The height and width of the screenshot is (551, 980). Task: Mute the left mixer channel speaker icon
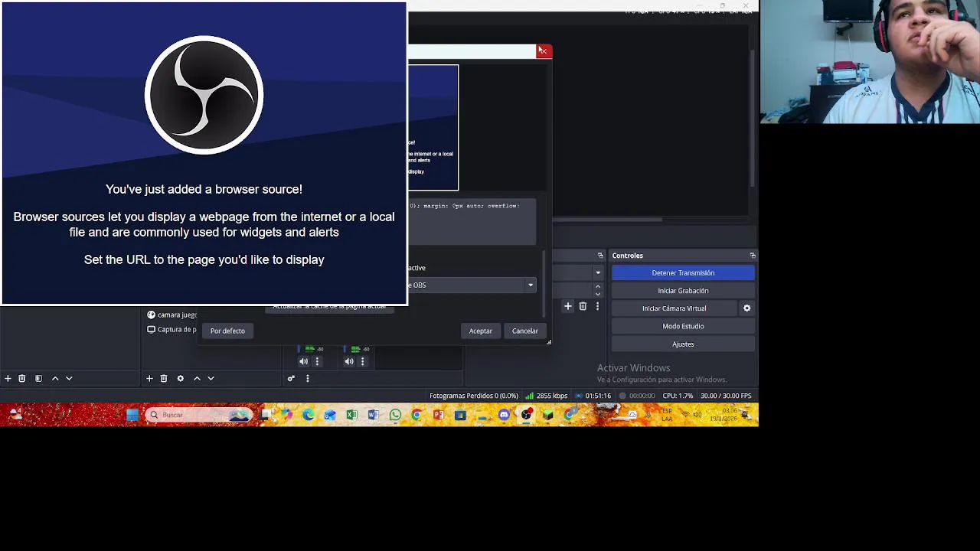point(303,361)
